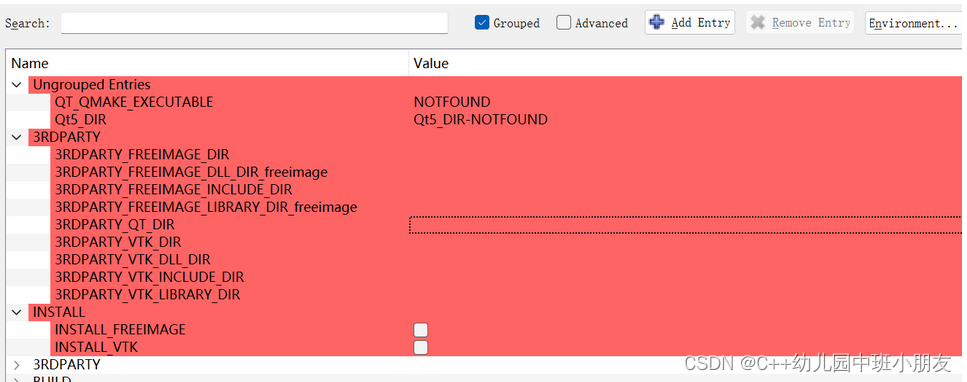Select the Qt5_DIR entry name
This screenshot has height=382, width=967.
click(x=80, y=119)
